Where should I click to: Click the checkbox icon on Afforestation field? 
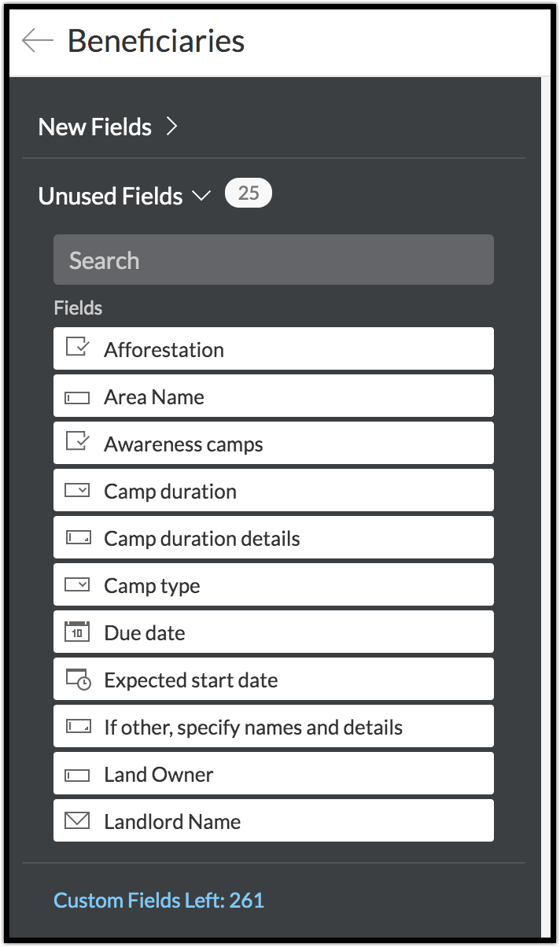pos(77,348)
